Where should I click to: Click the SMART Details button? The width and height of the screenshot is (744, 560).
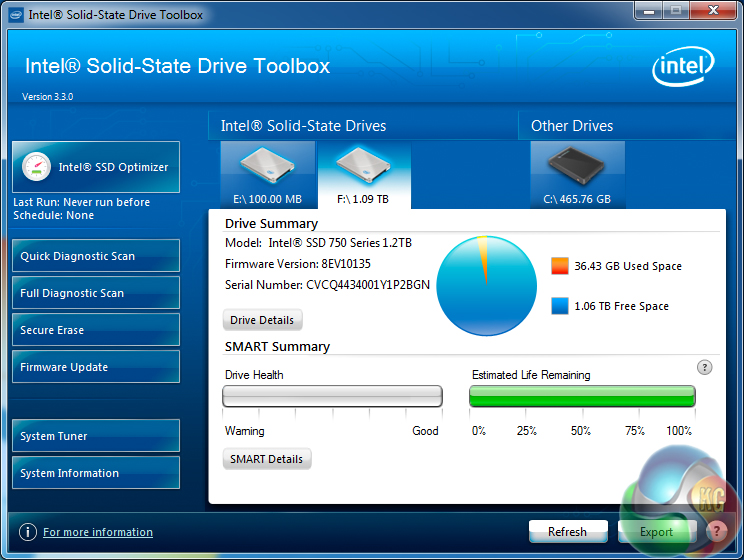tap(267, 459)
